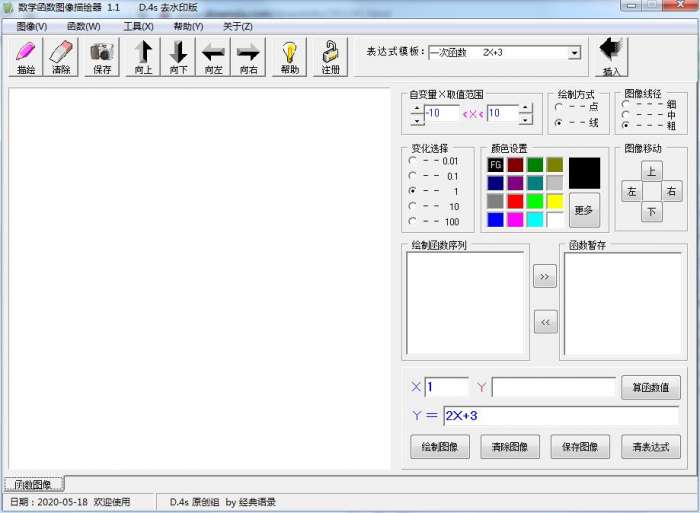Select the 点 dot drawing mode
The image size is (700, 513).
tap(558, 106)
